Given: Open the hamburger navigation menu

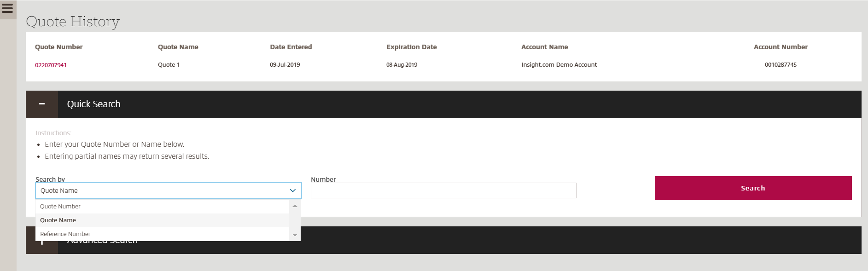Looking at the screenshot, I should (7, 8).
